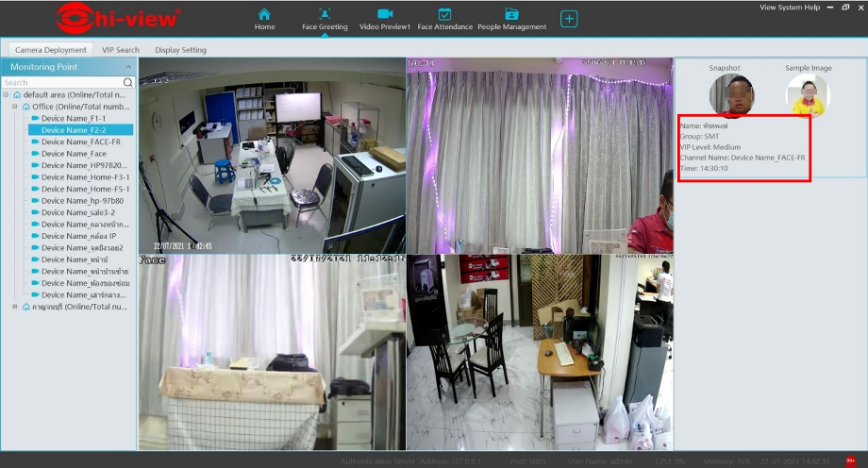Select the Face Greeting module icon
This screenshot has width=868, height=468.
pyautogui.click(x=325, y=15)
